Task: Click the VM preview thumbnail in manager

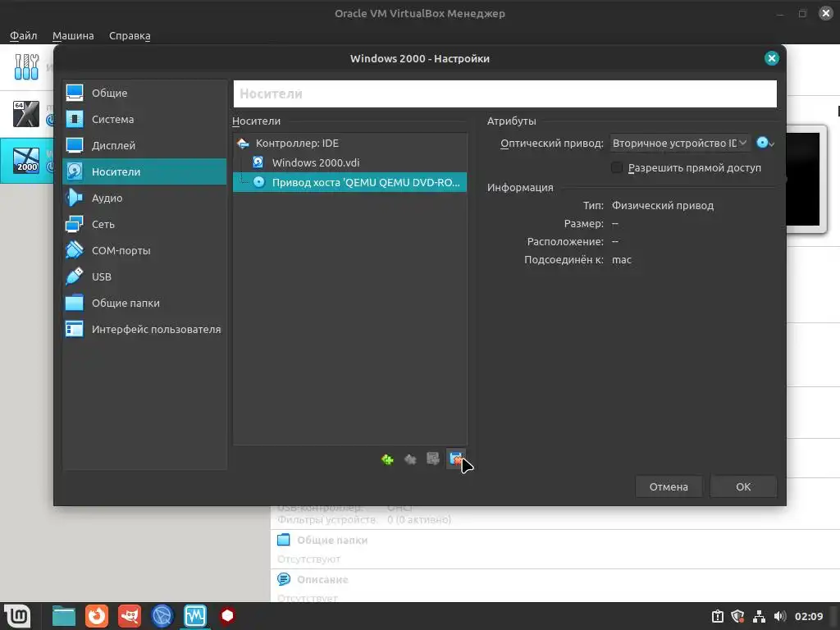Action: click(x=806, y=179)
